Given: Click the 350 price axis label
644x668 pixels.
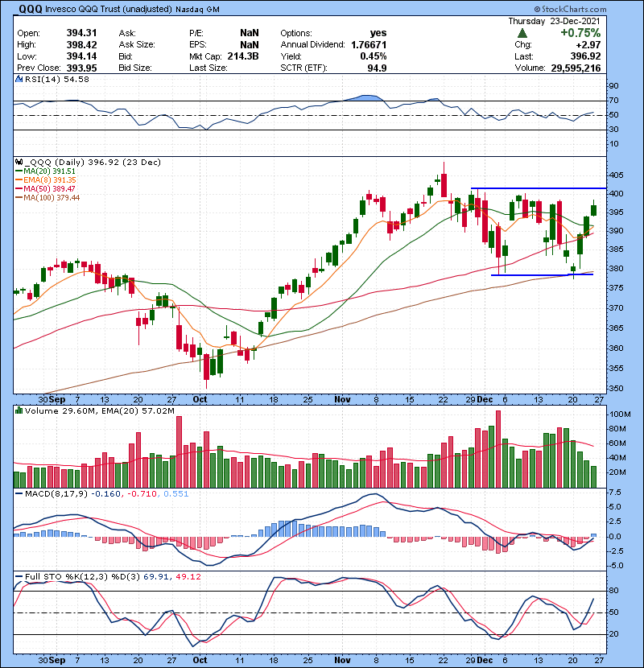Looking at the screenshot, I should 616,389.
